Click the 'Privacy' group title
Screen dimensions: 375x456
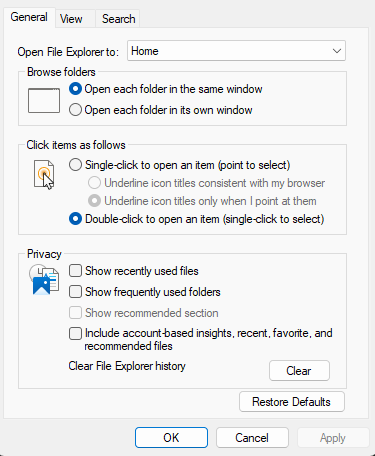tap(44, 254)
